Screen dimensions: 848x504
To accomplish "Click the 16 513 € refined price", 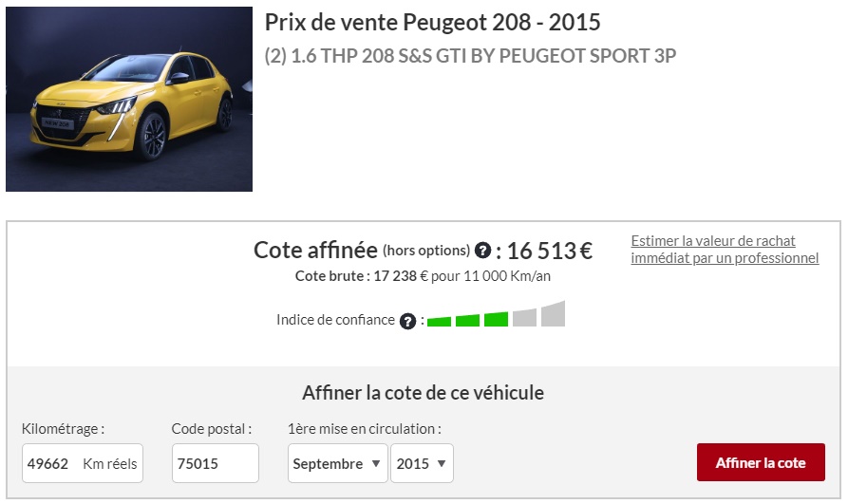I will [x=549, y=251].
